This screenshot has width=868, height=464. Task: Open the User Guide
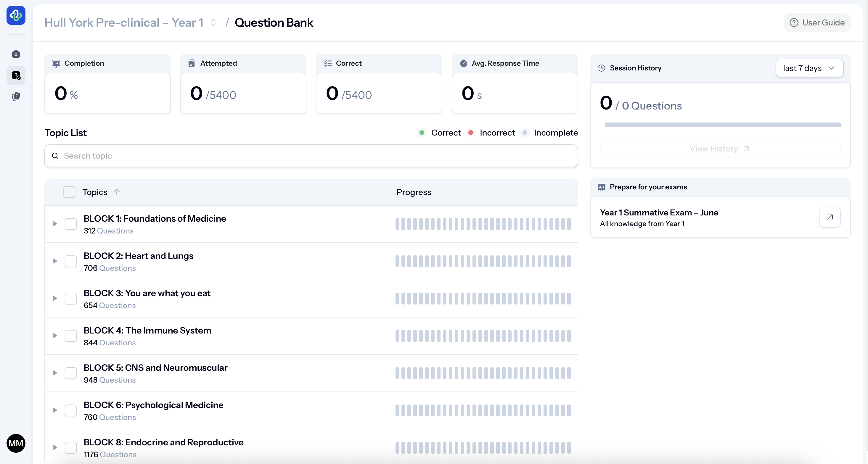coord(817,22)
